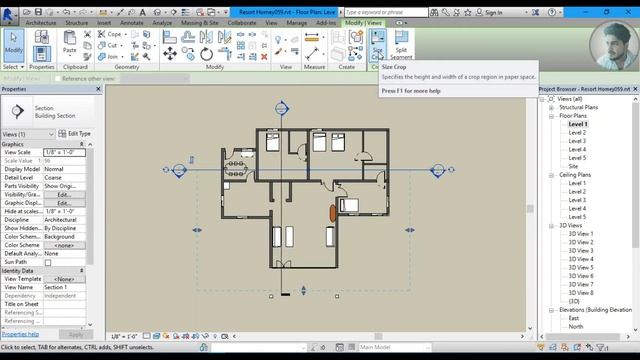Viewport: 640px width, 360px height.
Task: Collapse the Graphics properties section
Action: tap(81, 144)
